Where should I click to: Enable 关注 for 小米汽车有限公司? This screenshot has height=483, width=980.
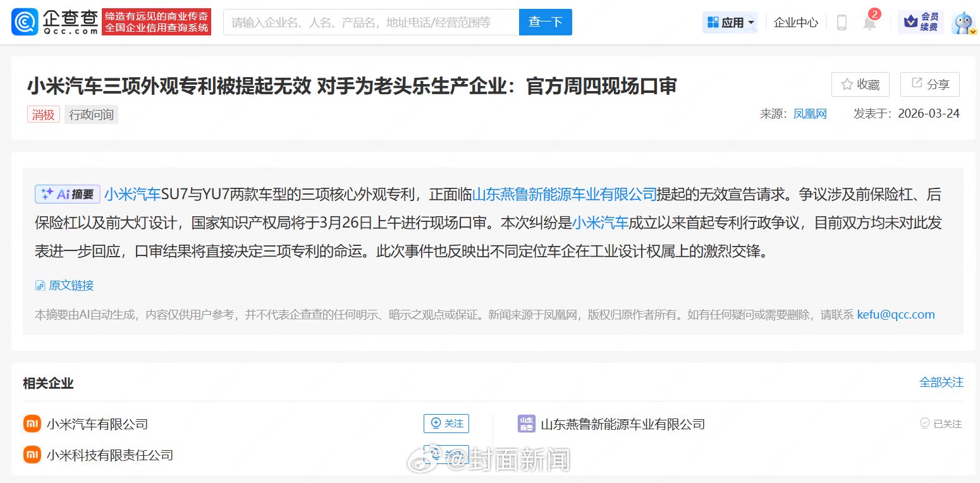click(446, 424)
